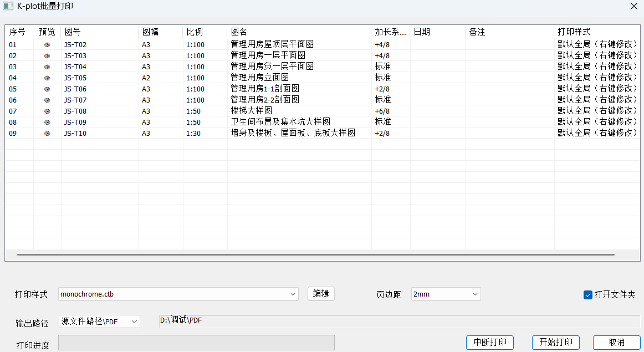Image resolution: width=644 pixels, height=352 pixels.
Task: Open the 打印样式 monochrome.ctb dropdown
Action: click(x=178, y=294)
